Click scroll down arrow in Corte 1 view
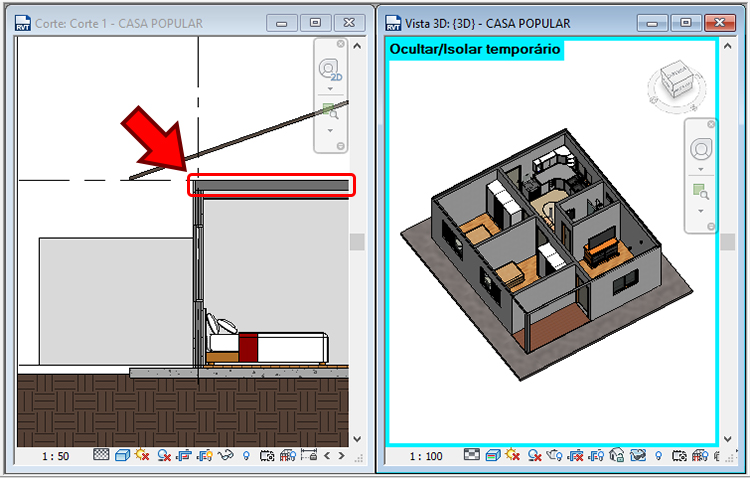 [x=357, y=438]
